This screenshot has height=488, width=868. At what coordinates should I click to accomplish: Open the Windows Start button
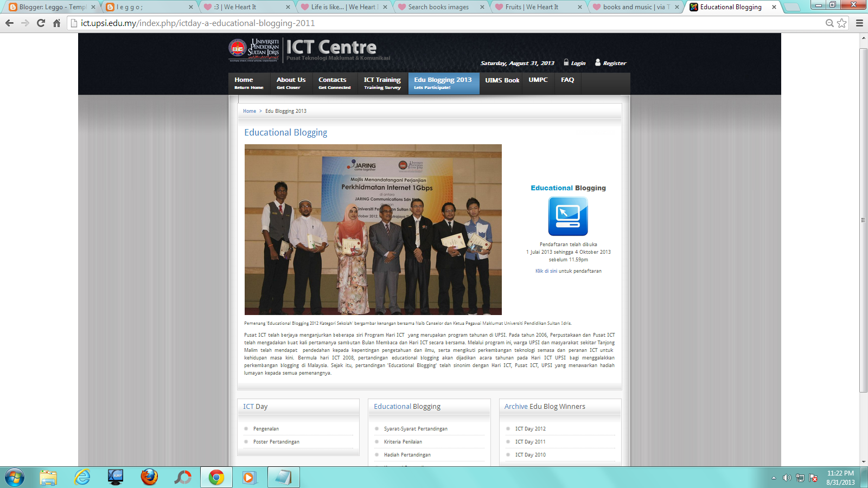point(15,477)
